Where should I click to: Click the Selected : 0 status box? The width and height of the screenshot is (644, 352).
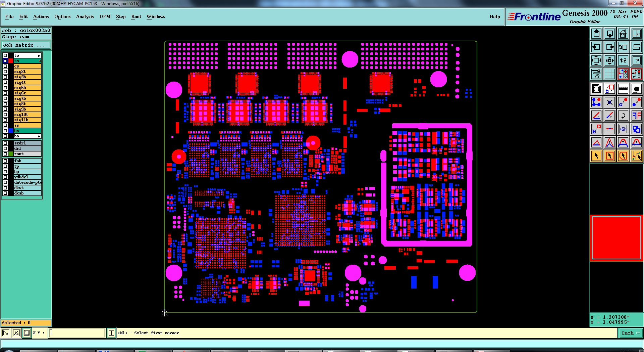point(26,323)
